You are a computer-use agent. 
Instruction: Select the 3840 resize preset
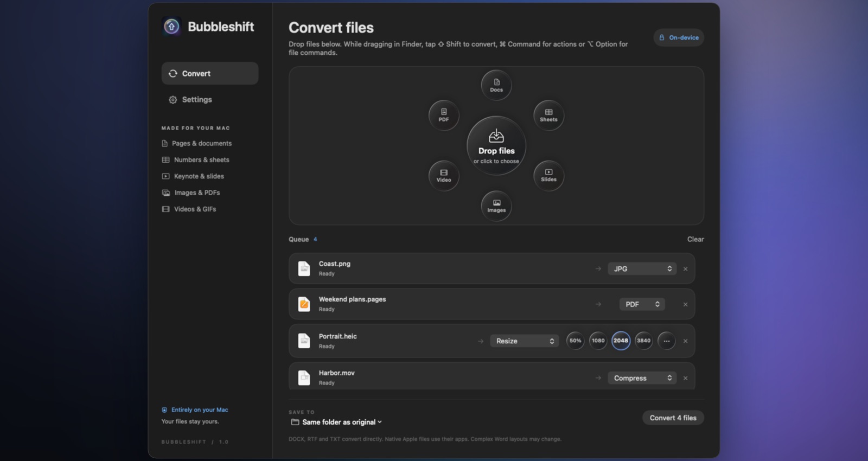(x=643, y=341)
